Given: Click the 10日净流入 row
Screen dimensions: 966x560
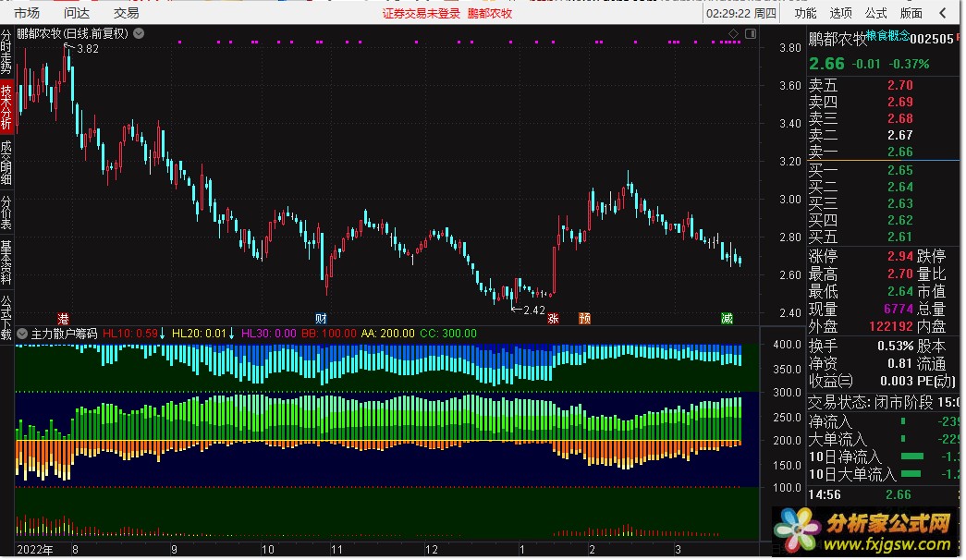Looking at the screenshot, I should click(884, 457).
